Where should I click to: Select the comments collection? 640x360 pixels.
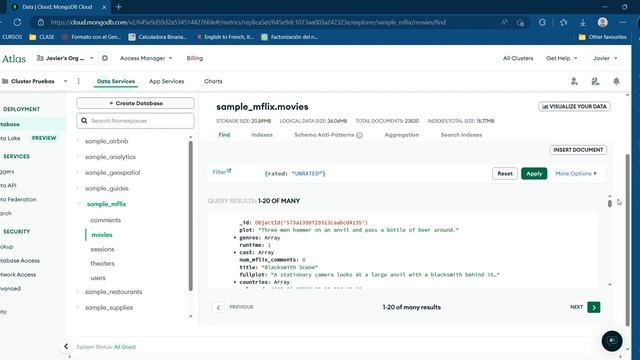click(x=106, y=220)
